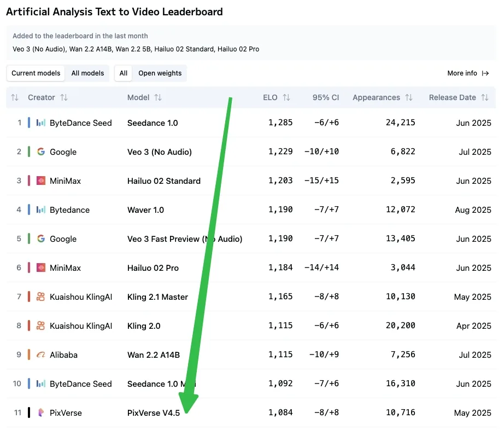Click KlingAI logo in Kling 2.1 Master row

point(41,297)
